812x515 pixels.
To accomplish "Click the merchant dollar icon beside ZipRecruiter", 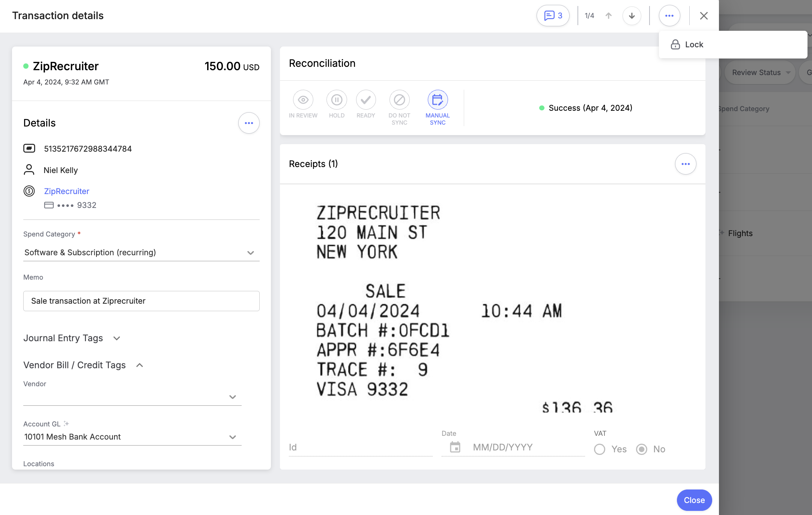I will click(29, 191).
